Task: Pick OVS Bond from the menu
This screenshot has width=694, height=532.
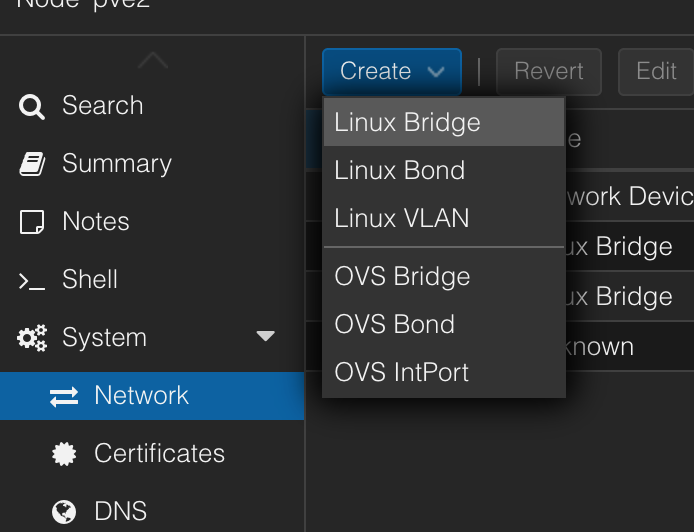Action: (x=394, y=324)
